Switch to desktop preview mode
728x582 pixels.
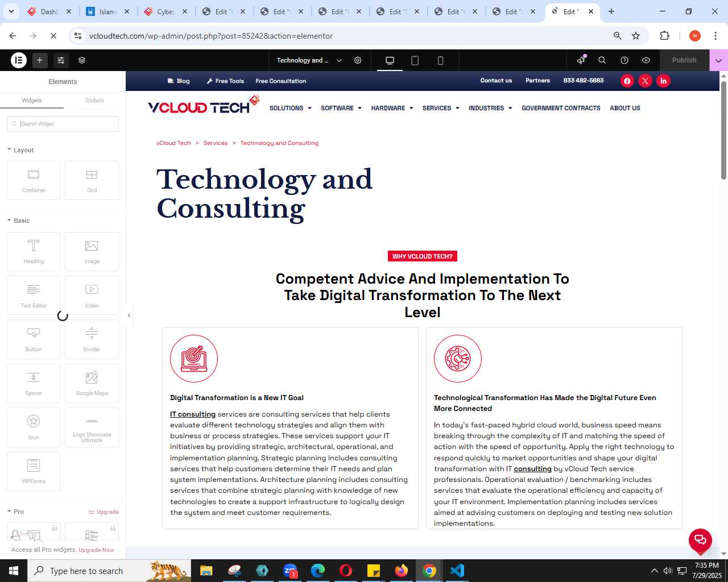click(x=390, y=60)
